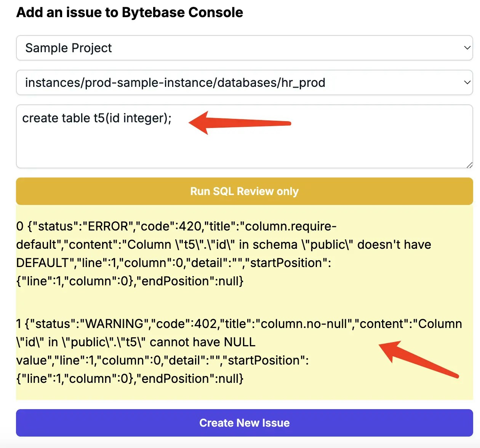Click the SQL textarea resize handle

pyautogui.click(x=469, y=165)
